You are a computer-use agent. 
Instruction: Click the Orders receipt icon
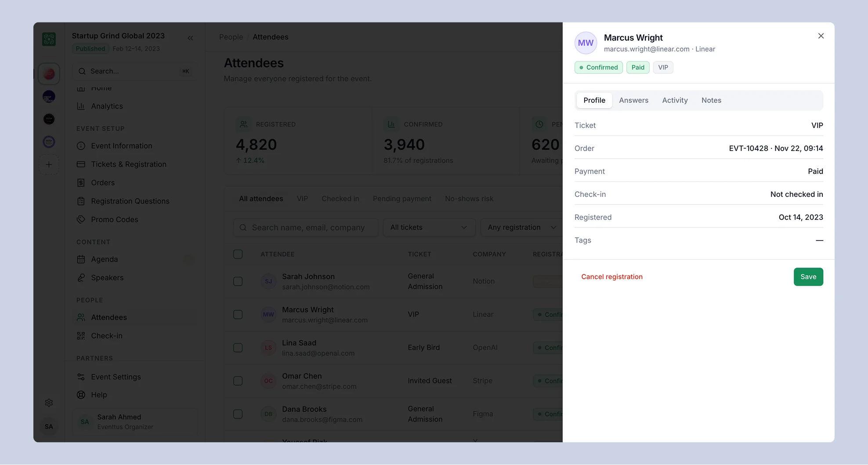[x=81, y=183]
